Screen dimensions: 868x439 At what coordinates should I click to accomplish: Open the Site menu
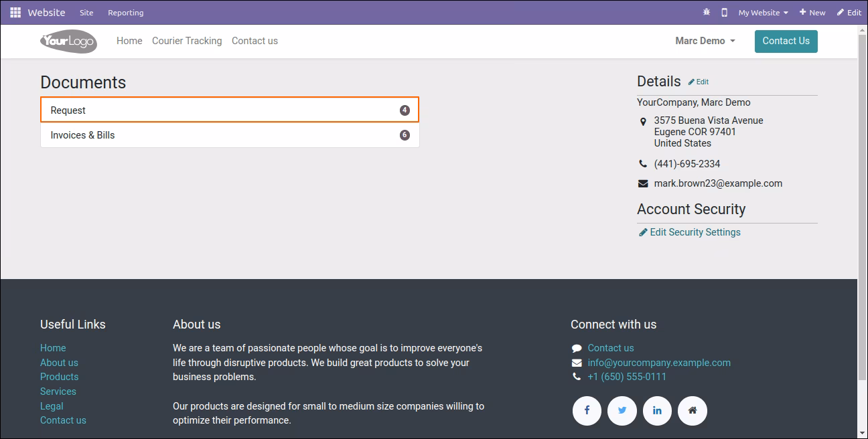coord(86,13)
